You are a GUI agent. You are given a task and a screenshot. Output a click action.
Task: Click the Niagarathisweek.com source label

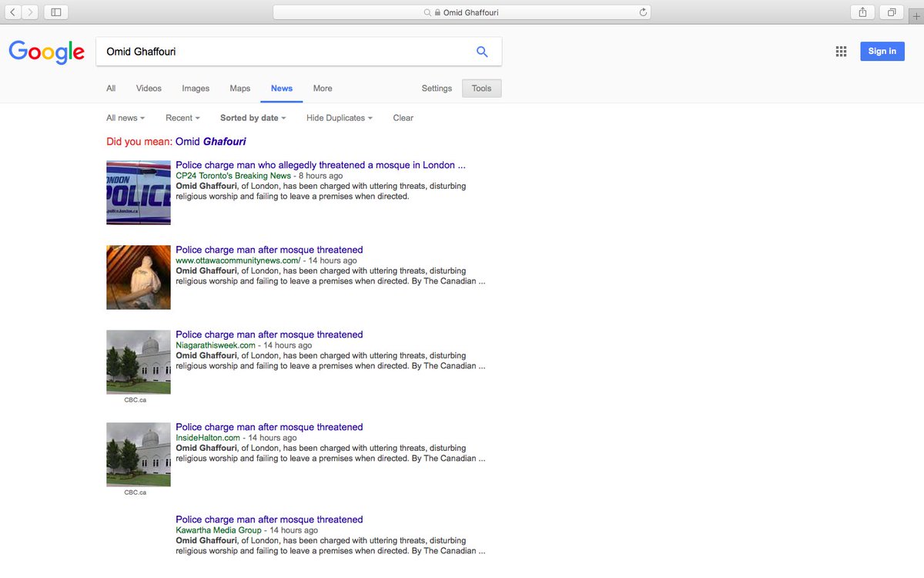coord(216,345)
